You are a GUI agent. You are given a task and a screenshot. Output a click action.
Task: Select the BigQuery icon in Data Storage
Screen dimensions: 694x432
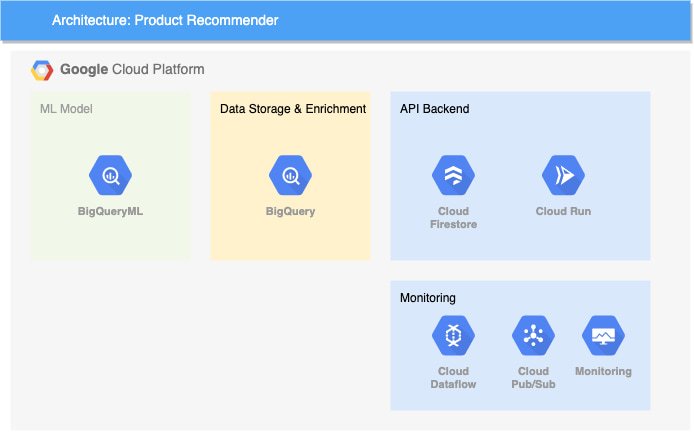click(x=290, y=175)
